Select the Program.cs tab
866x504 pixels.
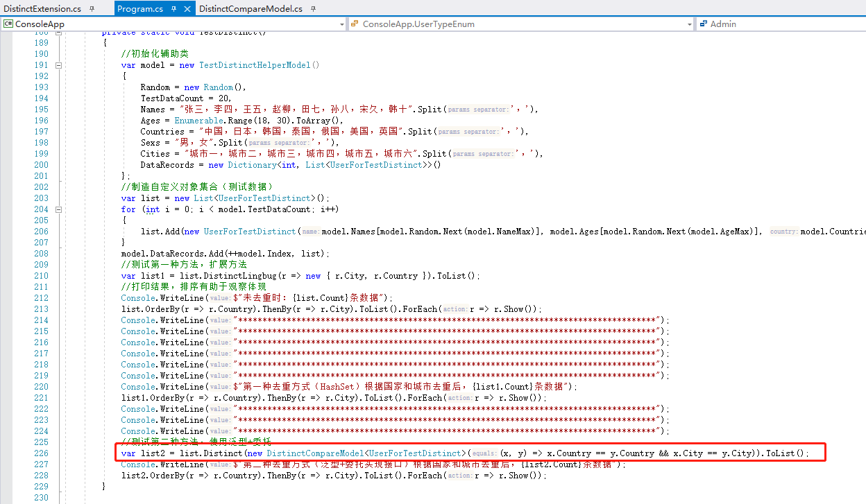(140, 9)
